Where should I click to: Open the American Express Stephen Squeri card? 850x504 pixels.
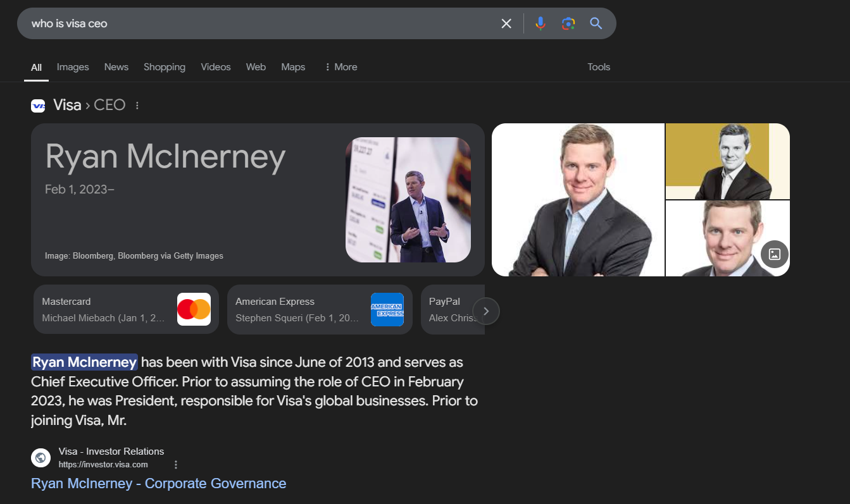(320, 309)
